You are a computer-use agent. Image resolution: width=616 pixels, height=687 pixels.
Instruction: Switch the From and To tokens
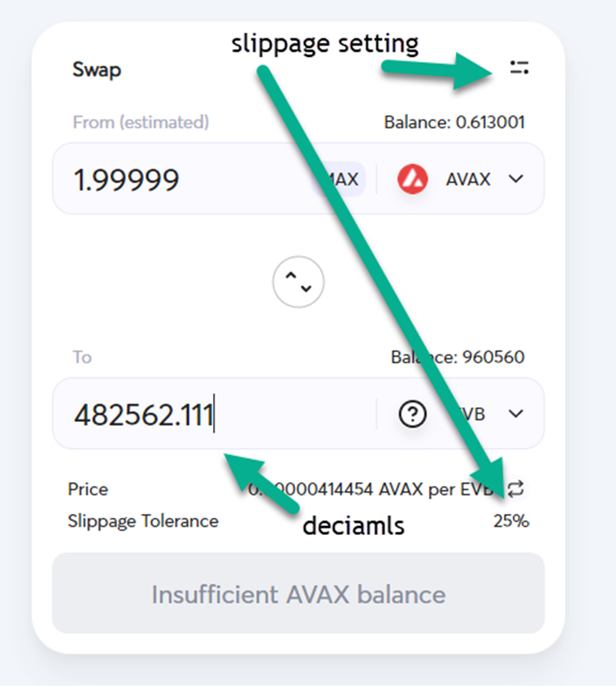pyautogui.click(x=298, y=283)
